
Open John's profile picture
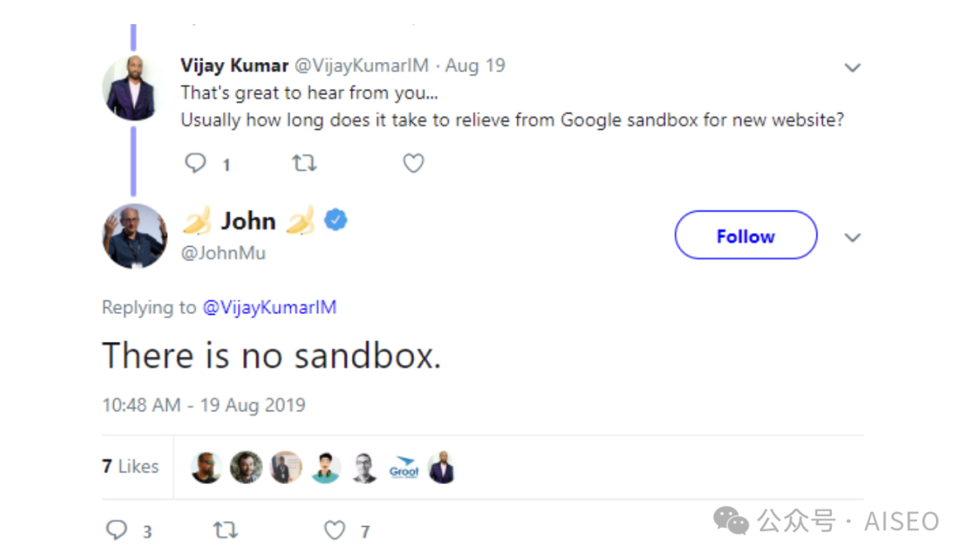click(135, 236)
